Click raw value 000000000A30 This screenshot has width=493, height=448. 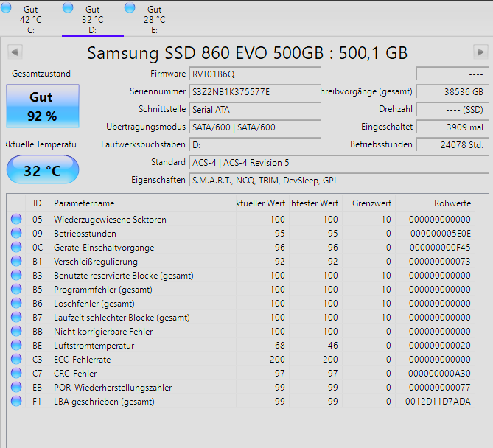439,373
